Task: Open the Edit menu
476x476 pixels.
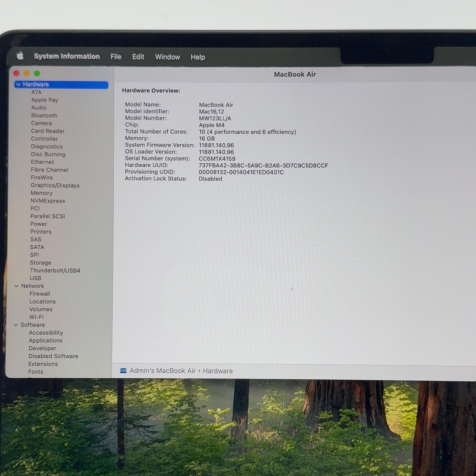Action: coord(138,57)
